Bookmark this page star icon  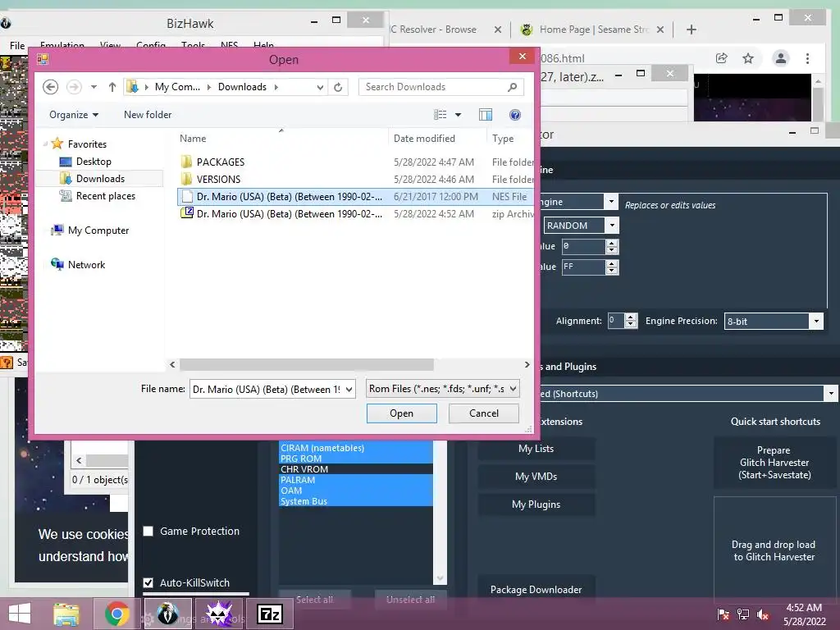point(748,58)
